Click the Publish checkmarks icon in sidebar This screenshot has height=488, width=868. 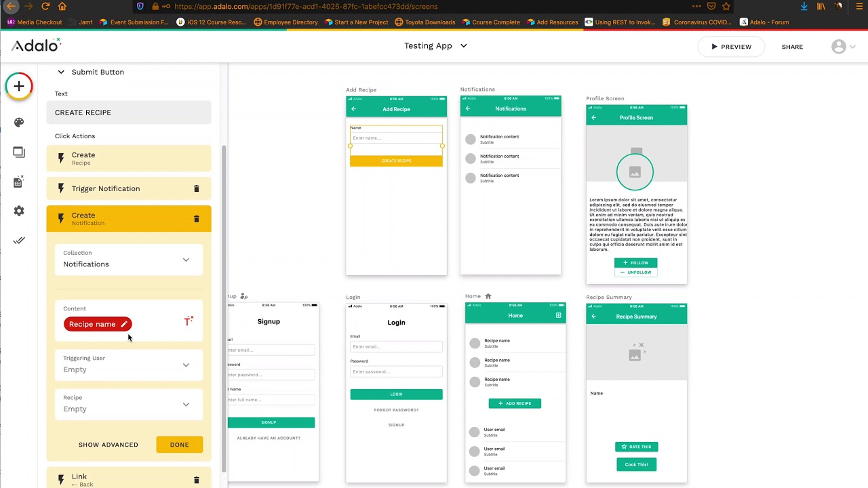18,241
